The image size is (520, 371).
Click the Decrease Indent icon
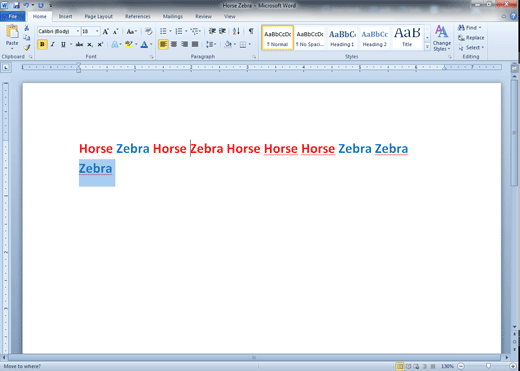tap(212, 31)
